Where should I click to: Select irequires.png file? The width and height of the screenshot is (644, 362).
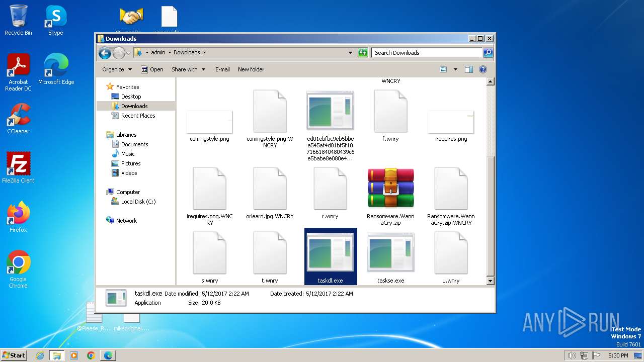(x=451, y=126)
